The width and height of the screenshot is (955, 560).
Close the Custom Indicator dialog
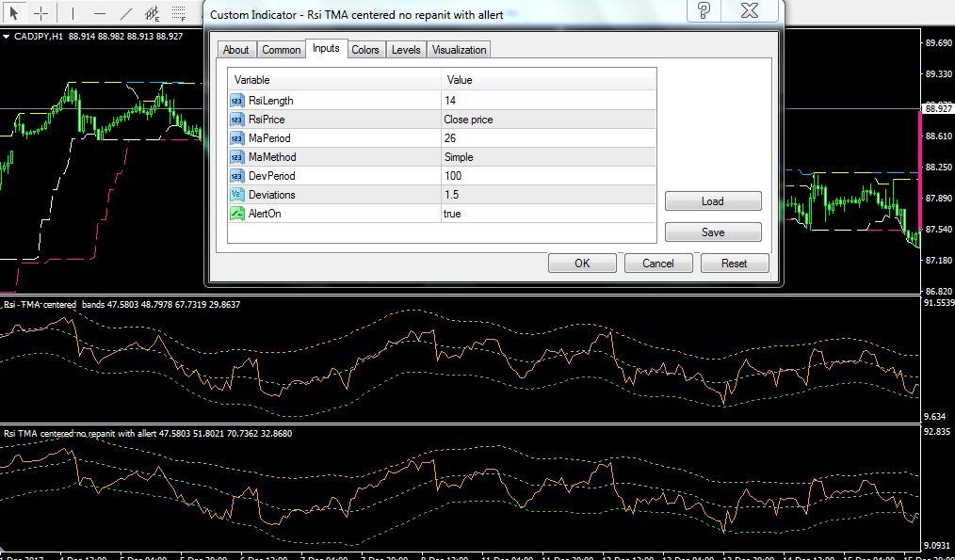(750, 10)
